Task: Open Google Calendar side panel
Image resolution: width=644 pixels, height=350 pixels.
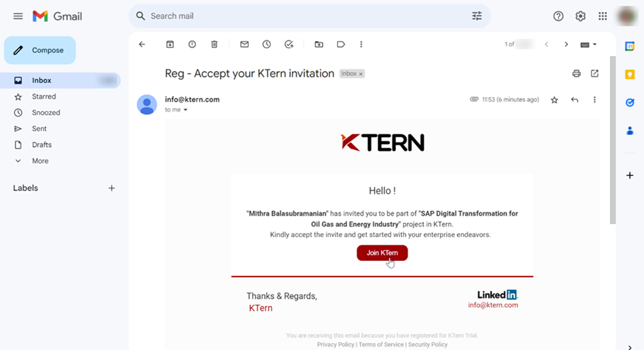Action: (x=630, y=46)
